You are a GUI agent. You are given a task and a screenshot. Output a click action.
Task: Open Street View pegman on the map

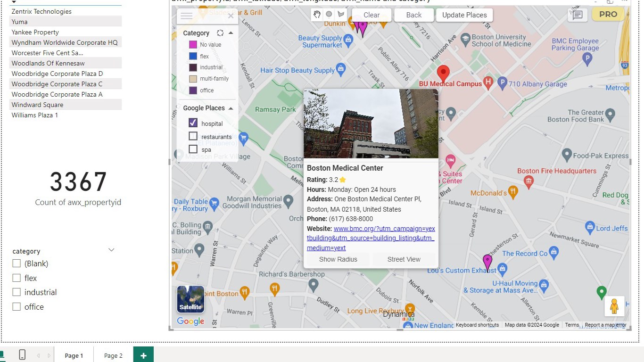pos(614,306)
